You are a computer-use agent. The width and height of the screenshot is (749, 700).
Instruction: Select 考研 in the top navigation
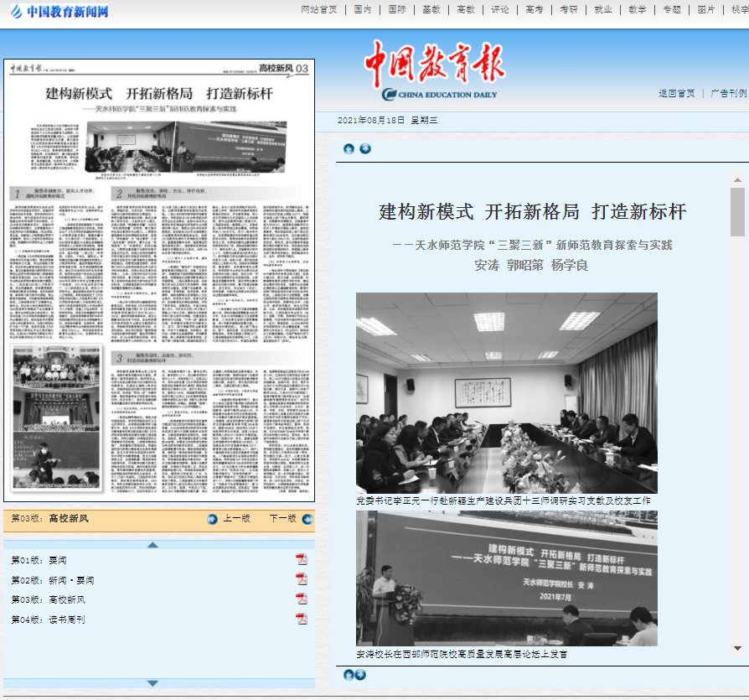click(x=569, y=10)
